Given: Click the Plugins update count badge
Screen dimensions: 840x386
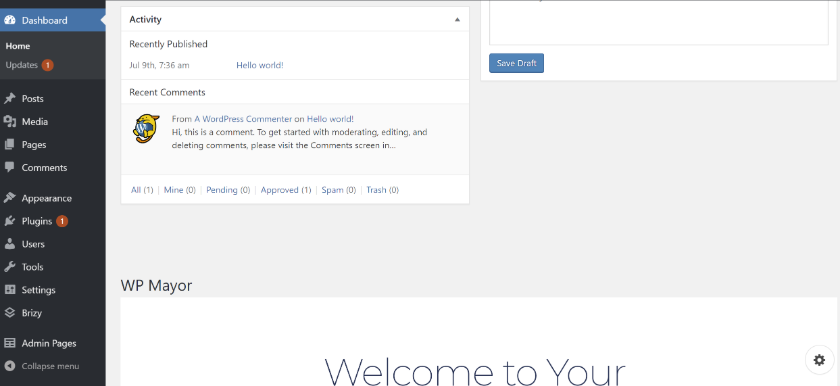Looking at the screenshot, I should click(62, 221).
